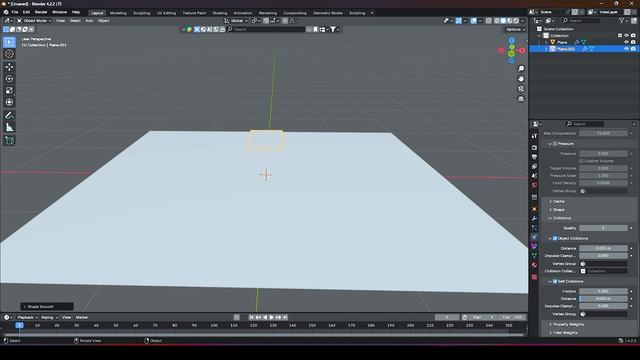Open the Modifiers wrench tab icon

(x=534, y=218)
